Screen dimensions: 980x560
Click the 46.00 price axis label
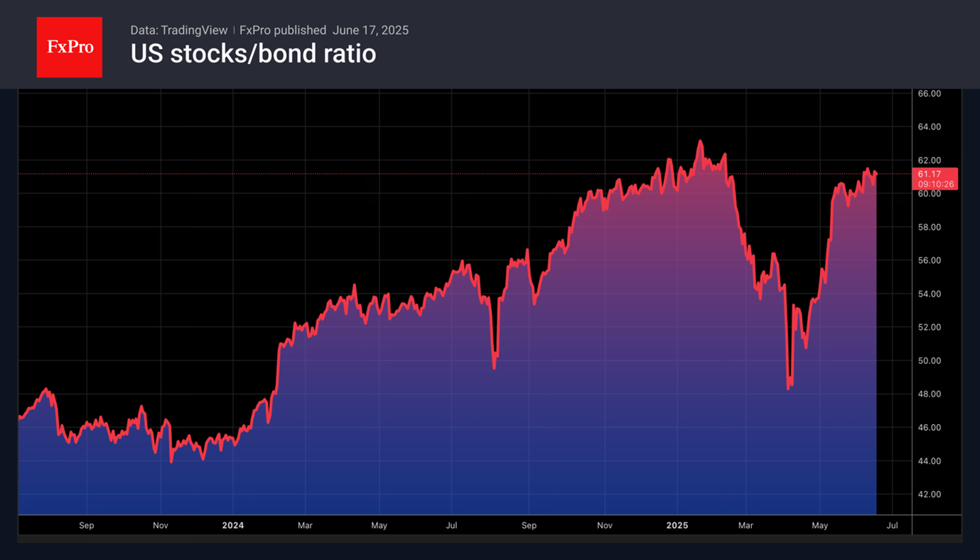pyautogui.click(x=930, y=427)
